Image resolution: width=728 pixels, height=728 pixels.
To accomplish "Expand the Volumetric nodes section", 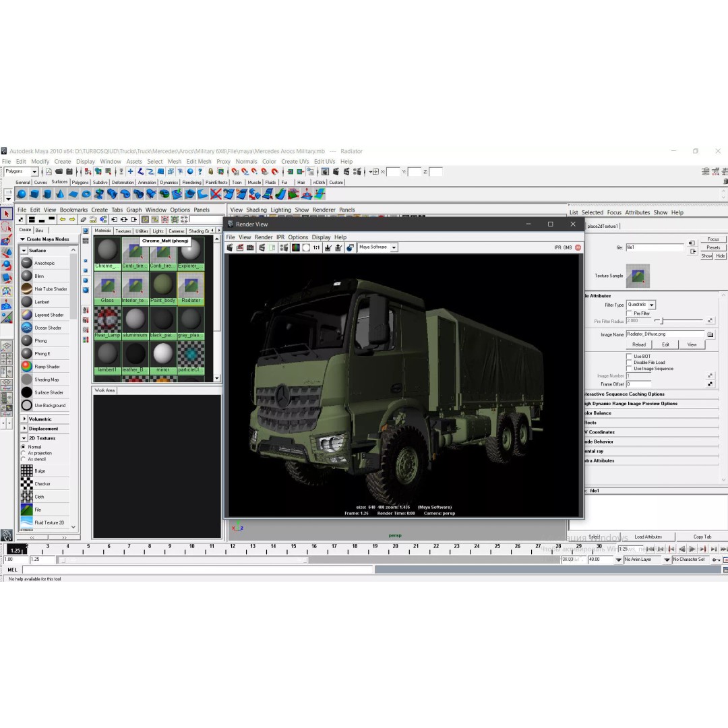I will 24,419.
